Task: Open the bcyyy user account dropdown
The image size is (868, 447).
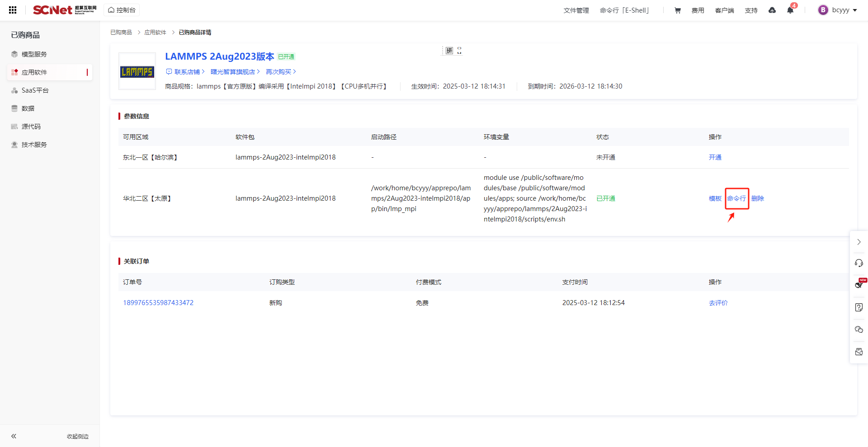Action: tap(837, 10)
